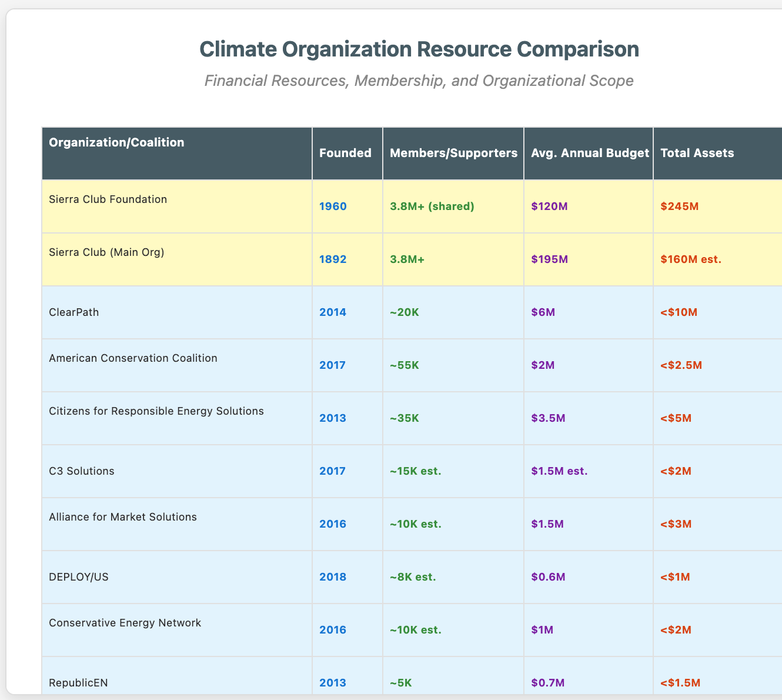Click the Climate Organization Resource Comparison title

tap(419, 49)
